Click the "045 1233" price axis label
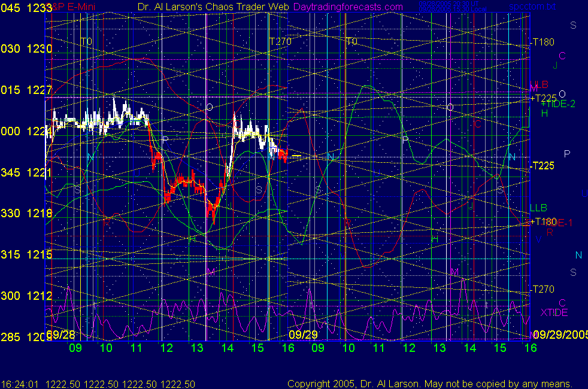Viewport: 588px width, 389px height. 26,8
